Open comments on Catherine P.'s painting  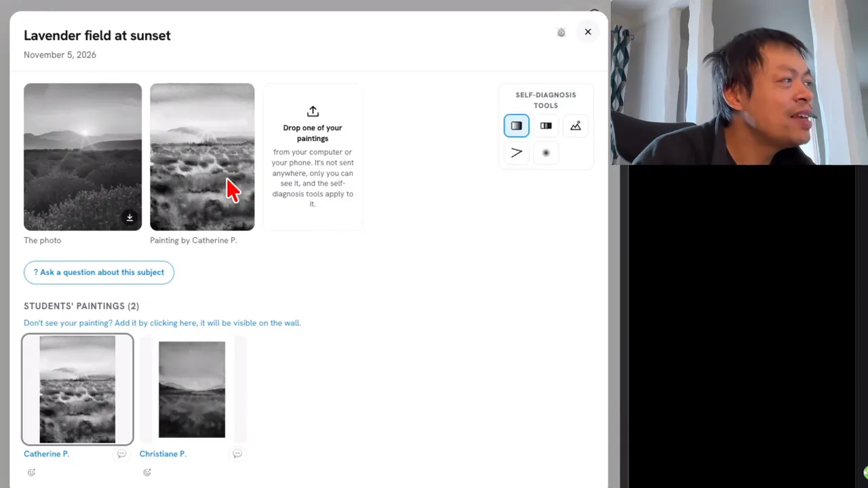tap(121, 453)
